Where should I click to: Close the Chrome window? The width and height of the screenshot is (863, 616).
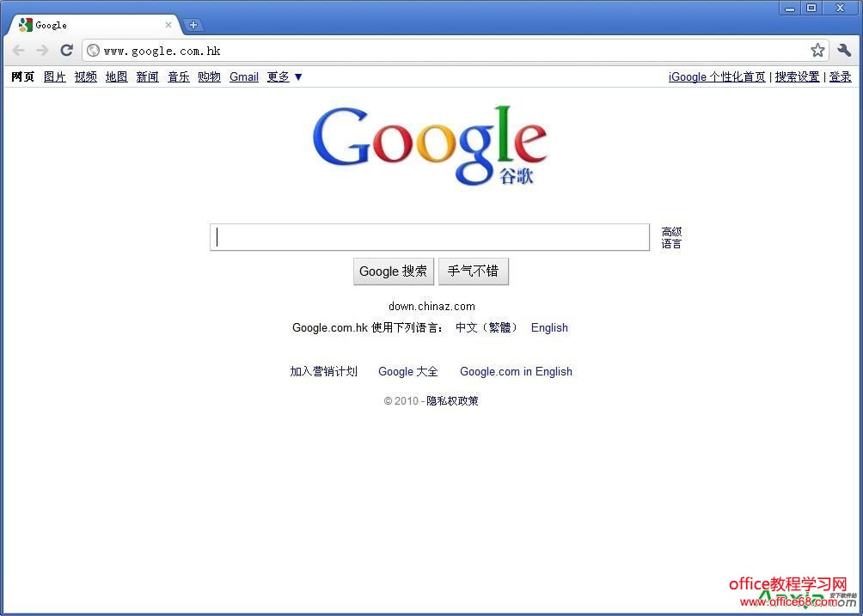tap(840, 8)
